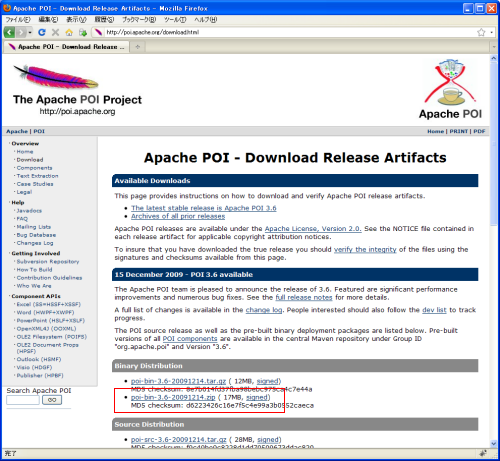Open Contribution Guidelines sidebar link
This screenshot has height=461, width=500.
49,278
